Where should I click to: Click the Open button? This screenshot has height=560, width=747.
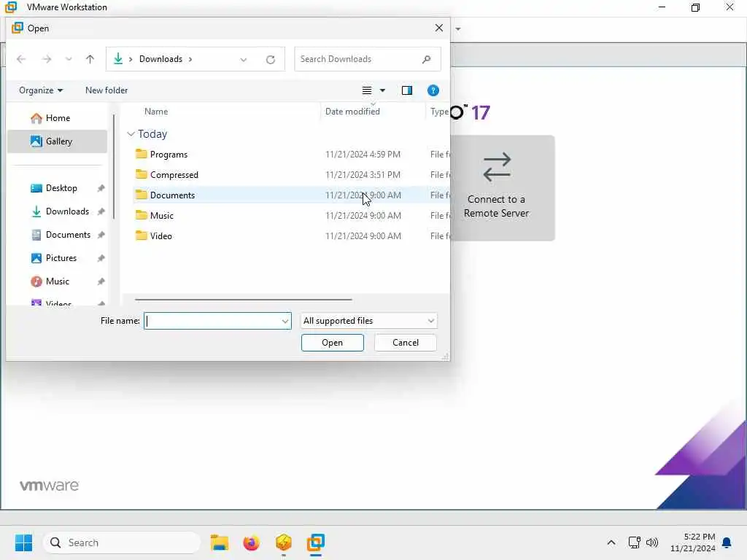[332, 343]
